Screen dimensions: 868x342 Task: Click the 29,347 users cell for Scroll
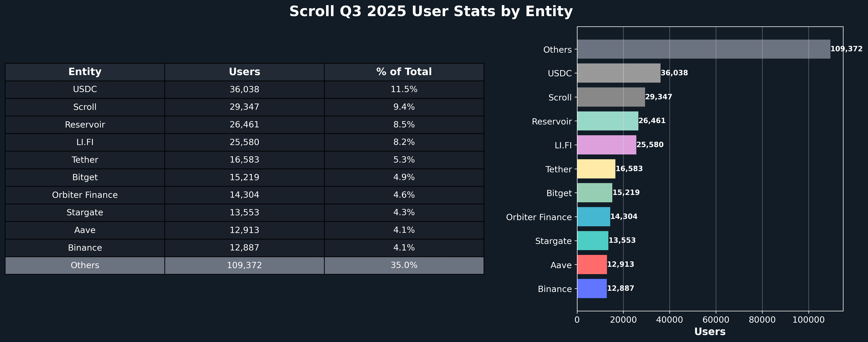click(244, 107)
